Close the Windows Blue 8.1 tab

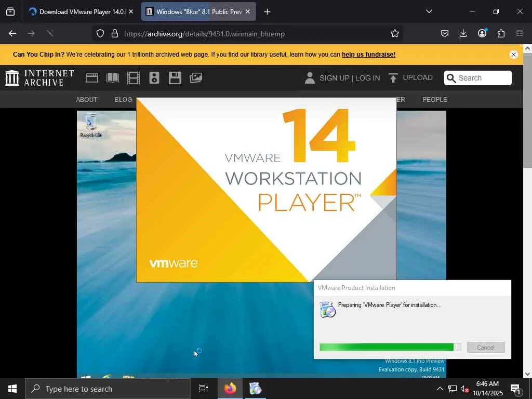(248, 12)
